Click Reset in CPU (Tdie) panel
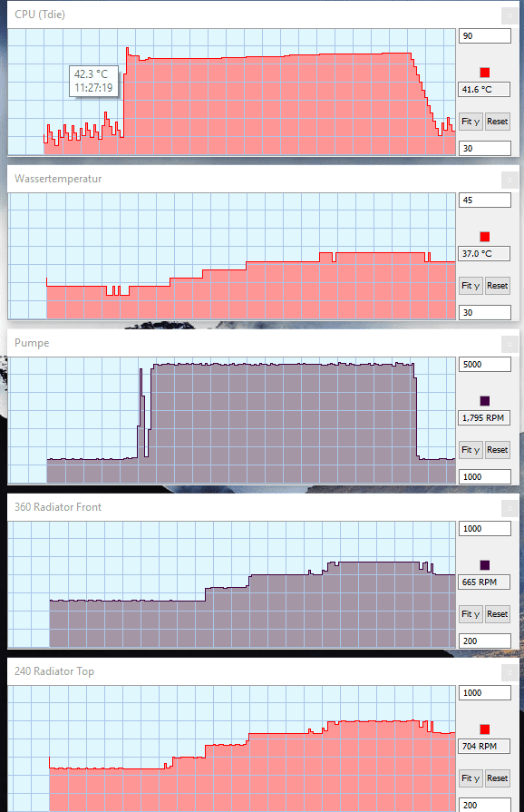524x812 pixels. coord(498,122)
